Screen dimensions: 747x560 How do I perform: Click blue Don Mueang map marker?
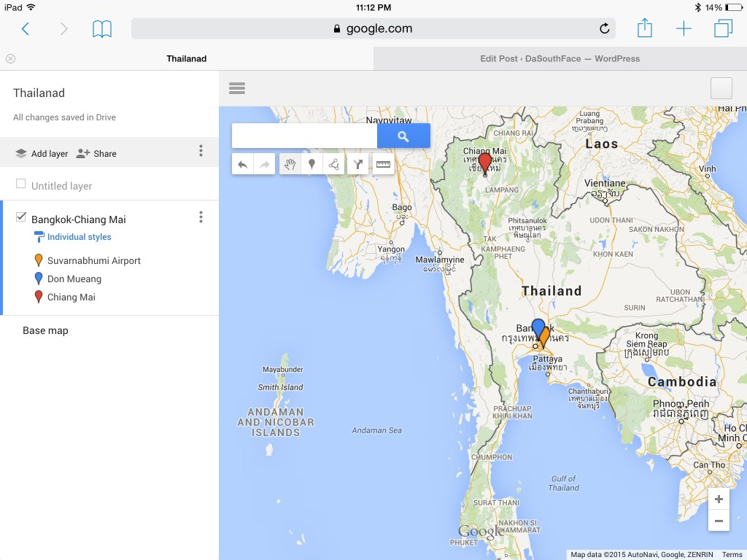pos(537,327)
